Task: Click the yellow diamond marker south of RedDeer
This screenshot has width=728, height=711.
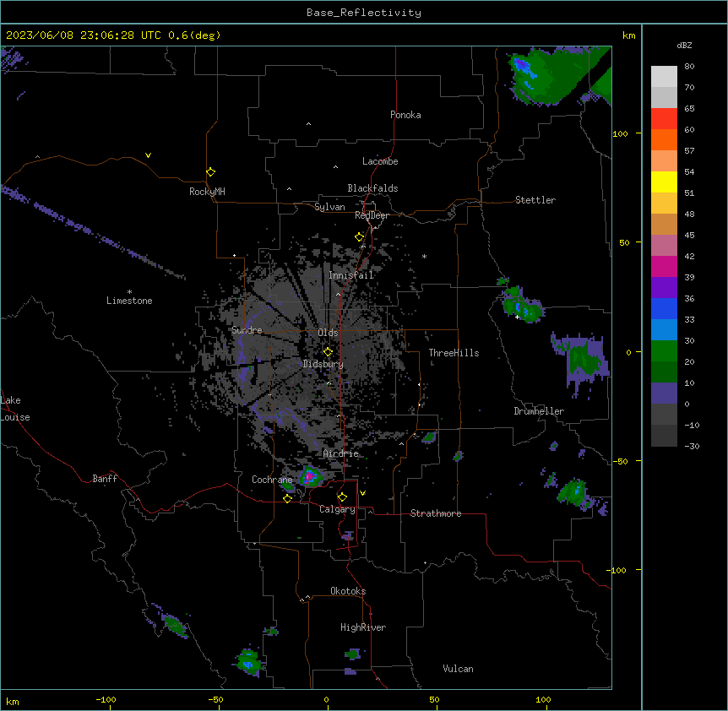Action: click(x=360, y=237)
